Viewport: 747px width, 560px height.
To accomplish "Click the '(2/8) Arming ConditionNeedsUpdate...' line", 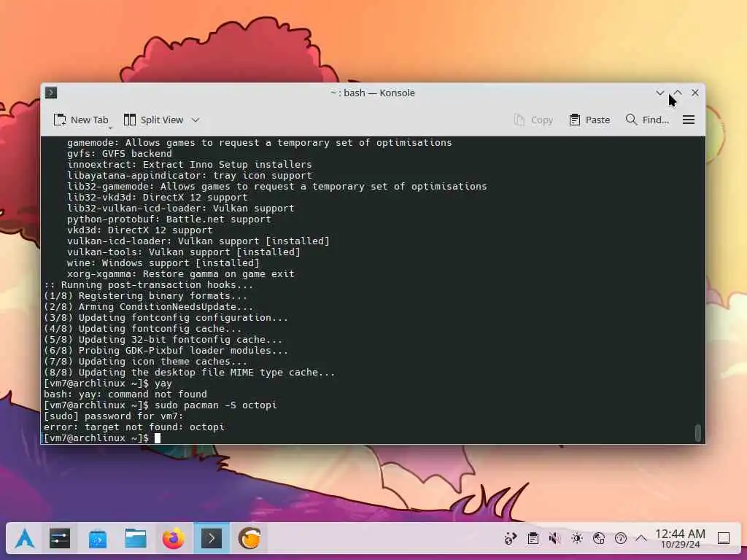I will click(148, 307).
